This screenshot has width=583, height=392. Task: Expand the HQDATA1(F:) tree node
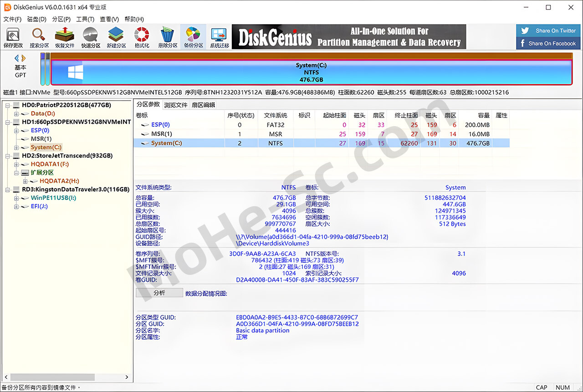pos(16,164)
